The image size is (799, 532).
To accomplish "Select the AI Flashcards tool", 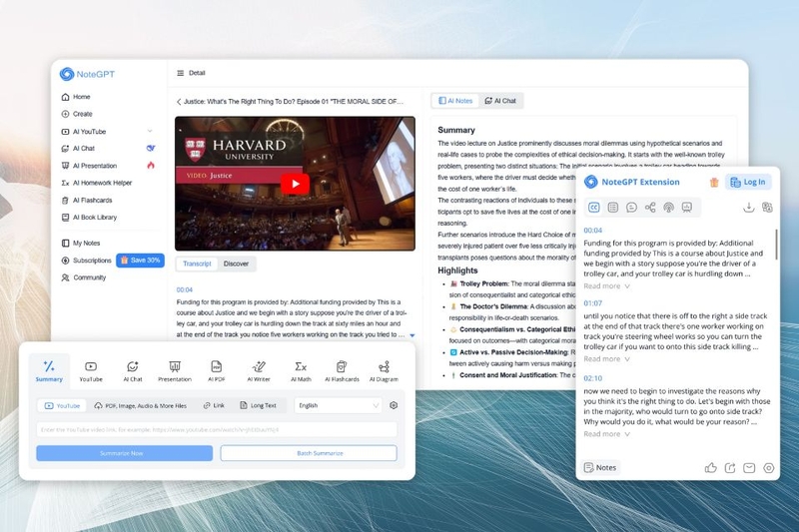I will click(342, 371).
